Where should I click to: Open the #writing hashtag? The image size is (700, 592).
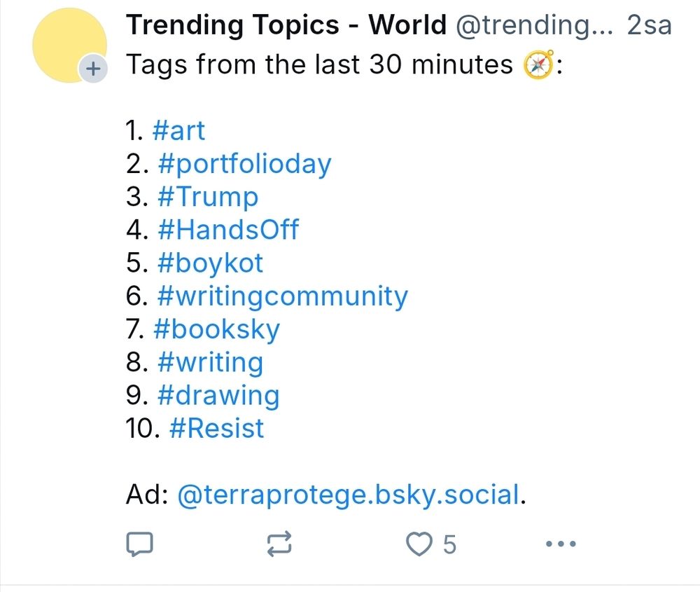point(211,362)
